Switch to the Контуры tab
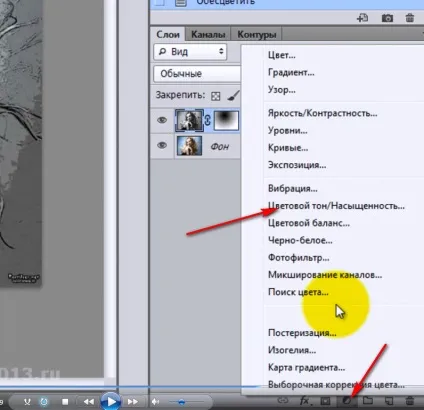Image resolution: width=424 pixels, height=410 pixels. coord(257,34)
